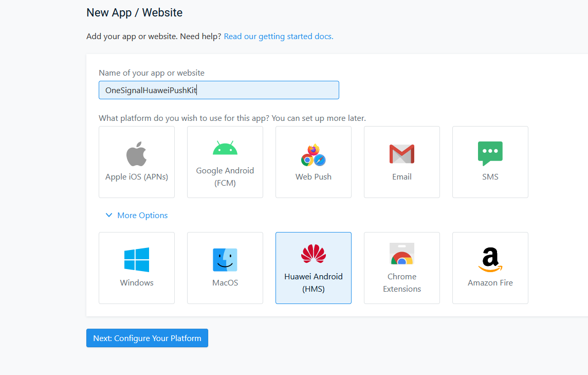This screenshot has width=588, height=375.
Task: Click the 'More Options' text
Action: click(x=142, y=216)
